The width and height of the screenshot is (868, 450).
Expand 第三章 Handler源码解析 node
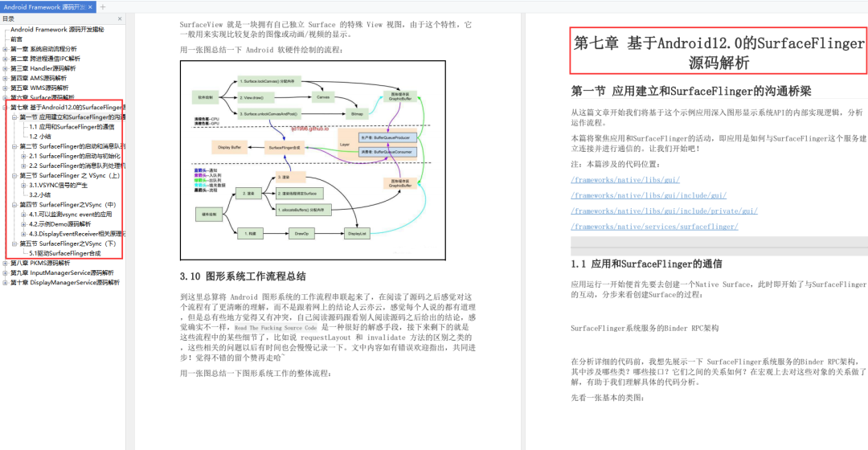point(5,68)
